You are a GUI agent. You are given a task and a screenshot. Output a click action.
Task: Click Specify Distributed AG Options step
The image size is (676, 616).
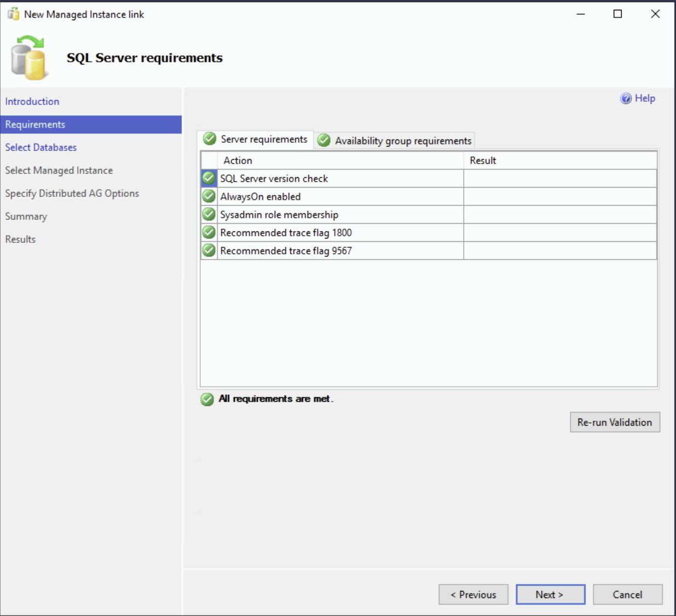[x=72, y=193]
